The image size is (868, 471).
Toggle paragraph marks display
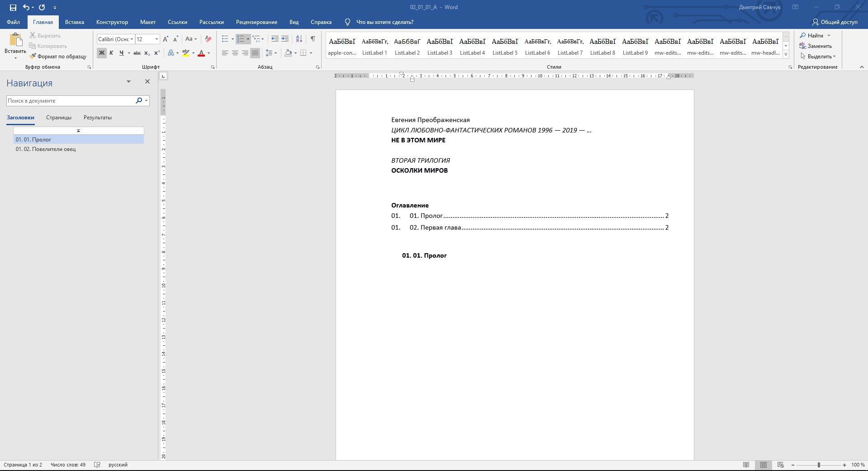tap(313, 39)
